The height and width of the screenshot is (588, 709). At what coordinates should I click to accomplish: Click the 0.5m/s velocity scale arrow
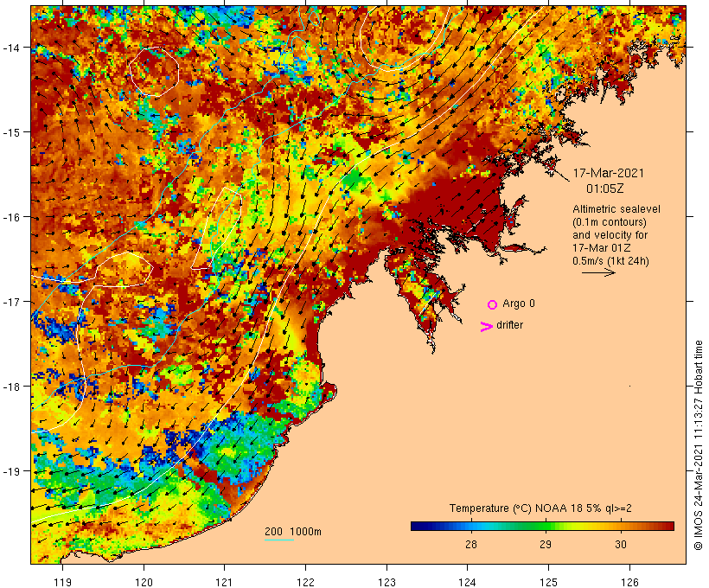point(598,272)
